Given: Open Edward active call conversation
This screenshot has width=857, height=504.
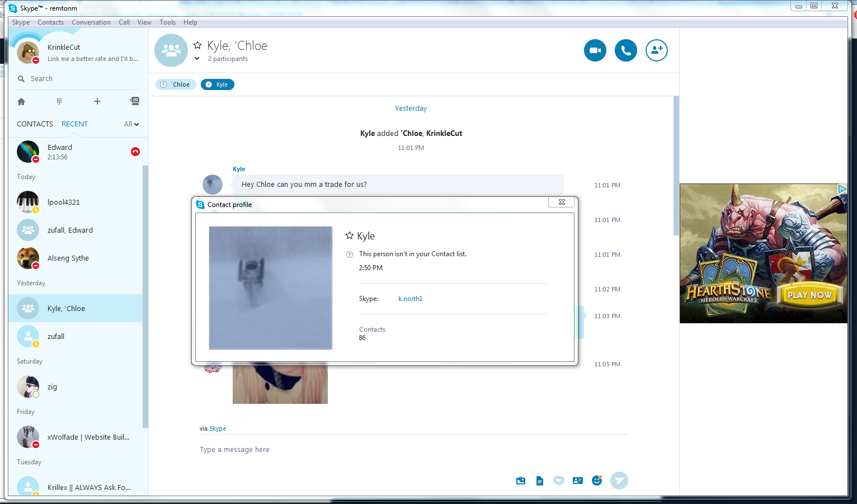Looking at the screenshot, I should pos(76,152).
